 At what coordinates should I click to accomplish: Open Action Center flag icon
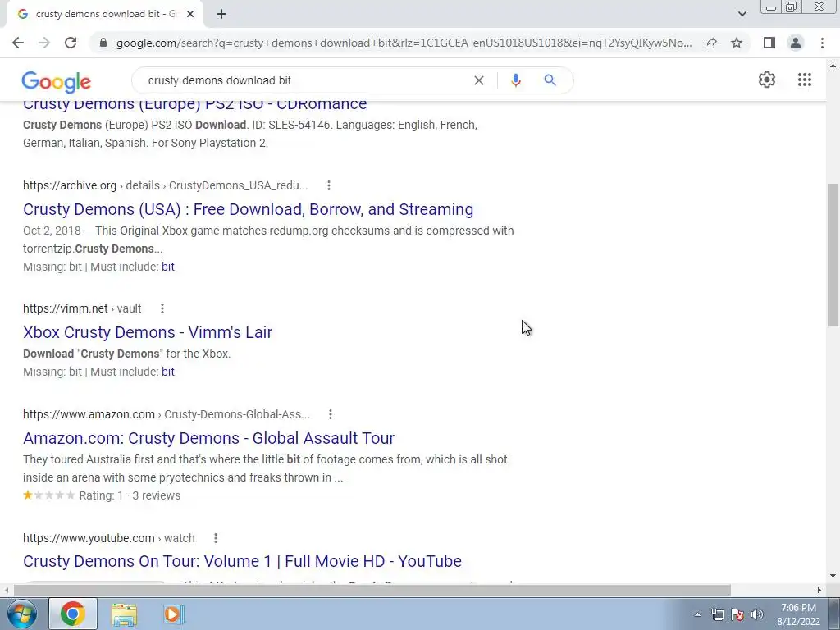pos(737,614)
